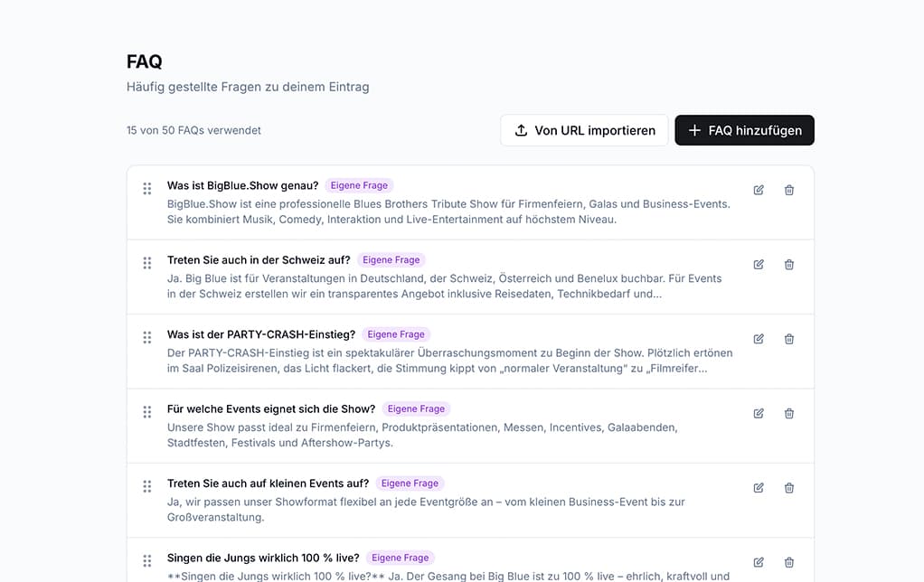Delete the Schweiz FAQ entry

[789, 265]
